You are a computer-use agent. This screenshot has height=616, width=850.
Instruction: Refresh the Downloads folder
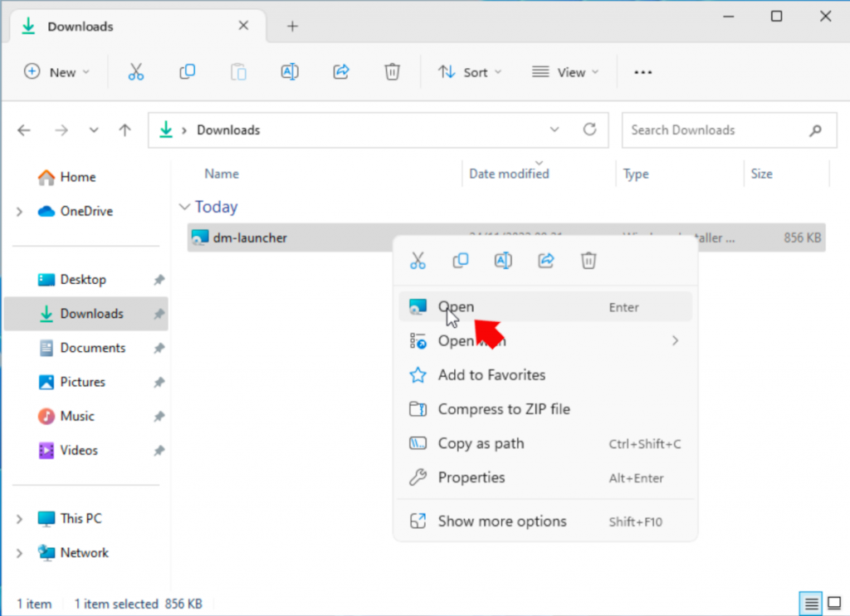pos(589,130)
